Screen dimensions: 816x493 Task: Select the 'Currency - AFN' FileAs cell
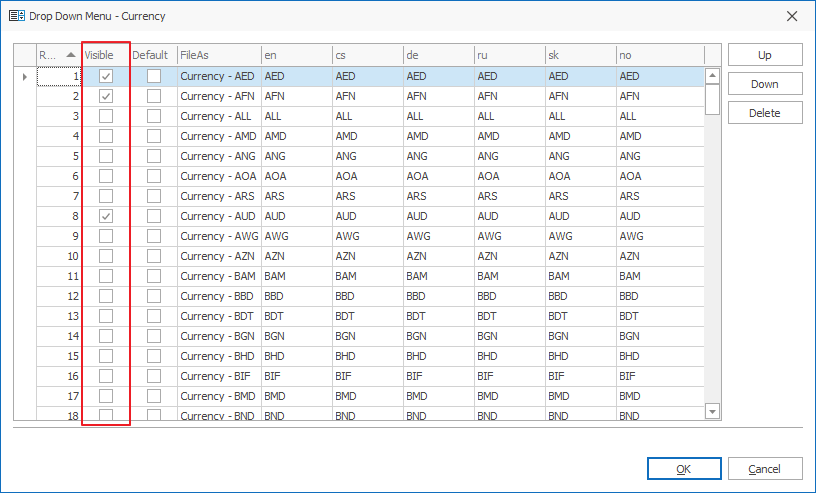(x=219, y=96)
